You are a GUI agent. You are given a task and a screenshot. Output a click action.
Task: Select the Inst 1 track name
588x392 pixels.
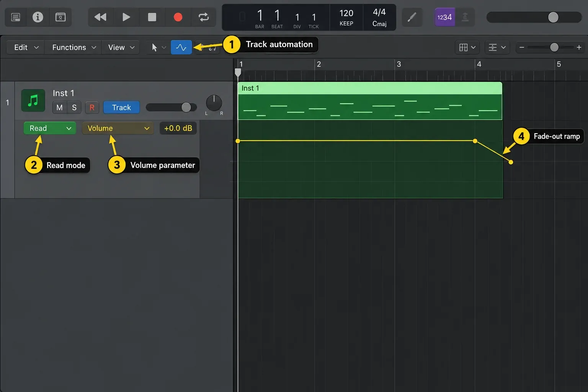tap(64, 93)
